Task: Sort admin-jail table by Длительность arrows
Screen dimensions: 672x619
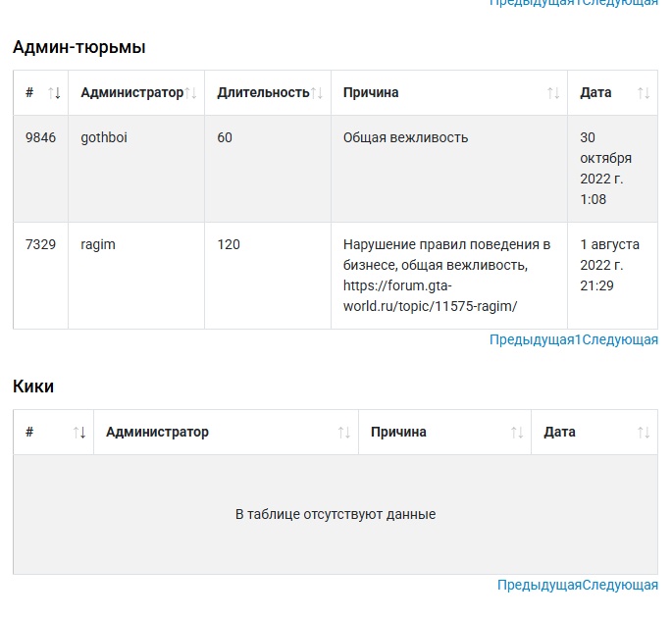Action: [x=316, y=93]
